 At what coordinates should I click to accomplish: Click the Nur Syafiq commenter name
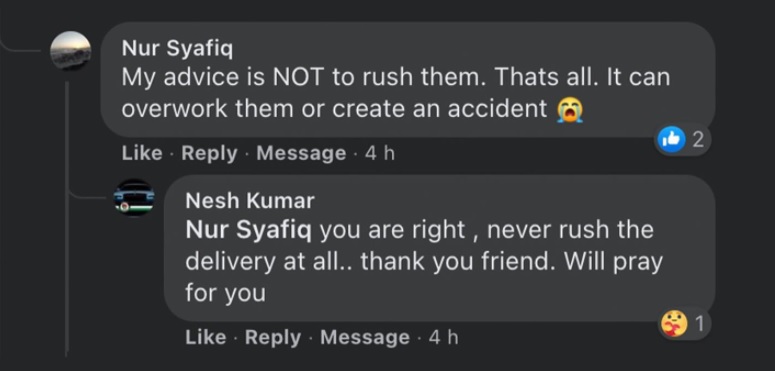(x=177, y=48)
